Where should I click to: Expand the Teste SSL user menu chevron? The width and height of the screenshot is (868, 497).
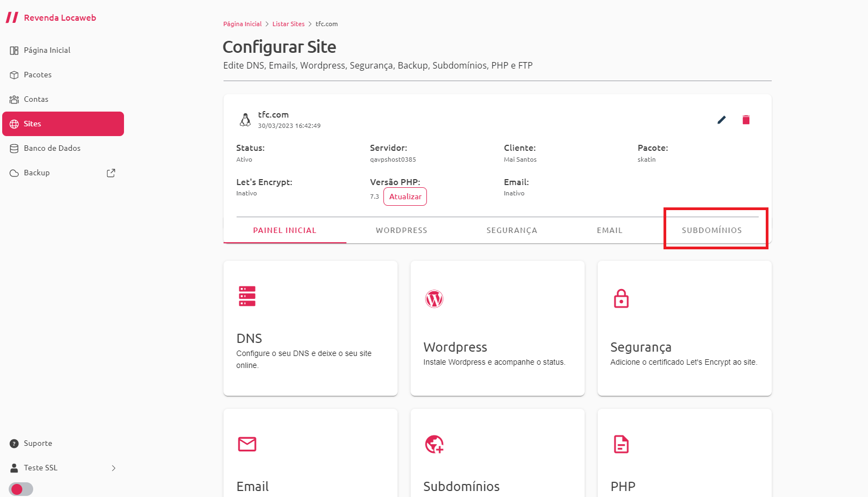pos(114,468)
